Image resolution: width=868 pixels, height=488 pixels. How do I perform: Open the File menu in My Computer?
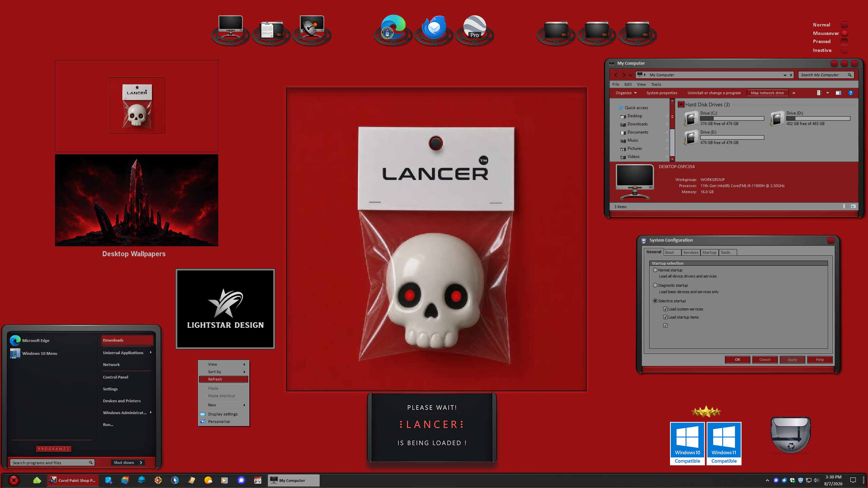coord(616,84)
